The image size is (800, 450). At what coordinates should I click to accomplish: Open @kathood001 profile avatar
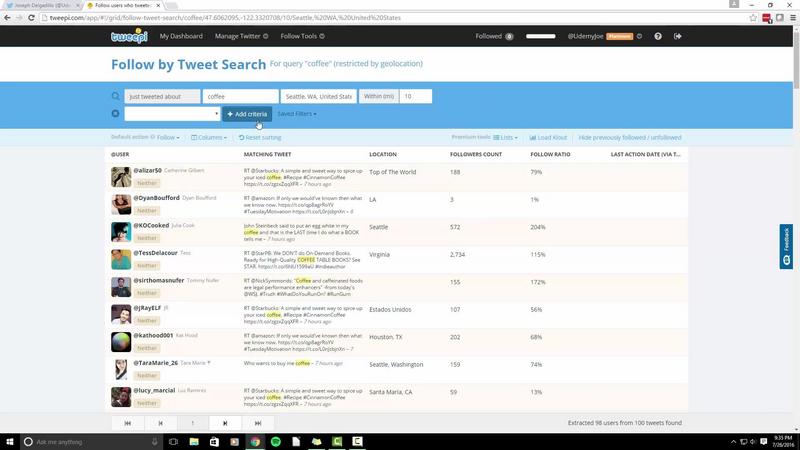point(121,342)
